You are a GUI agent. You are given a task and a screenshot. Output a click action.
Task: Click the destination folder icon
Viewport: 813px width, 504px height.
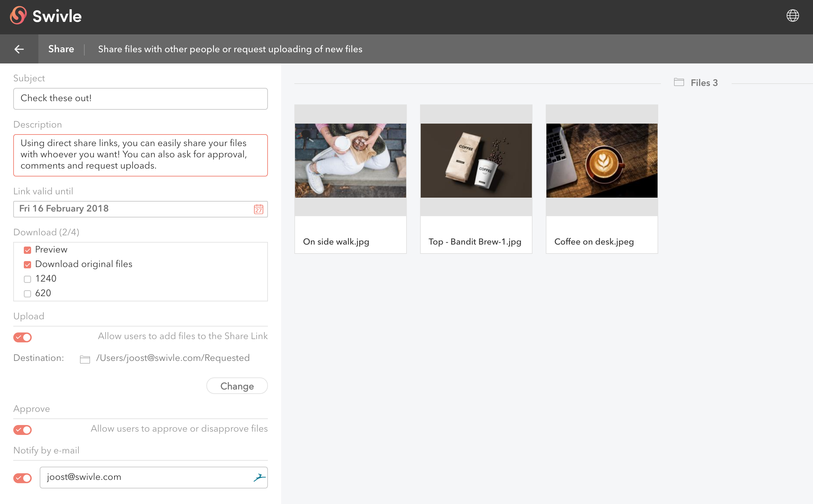[x=85, y=359]
